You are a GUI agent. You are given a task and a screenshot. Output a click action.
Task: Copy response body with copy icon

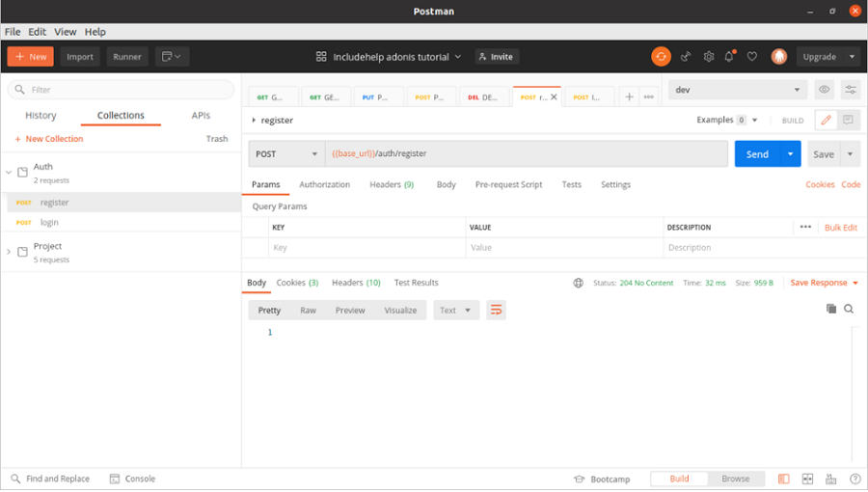(x=831, y=309)
